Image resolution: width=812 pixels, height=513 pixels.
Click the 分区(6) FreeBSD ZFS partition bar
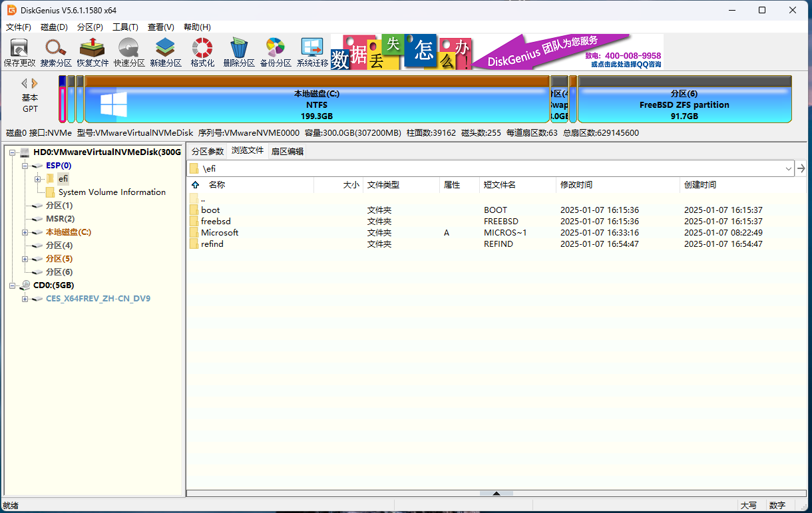pos(684,99)
